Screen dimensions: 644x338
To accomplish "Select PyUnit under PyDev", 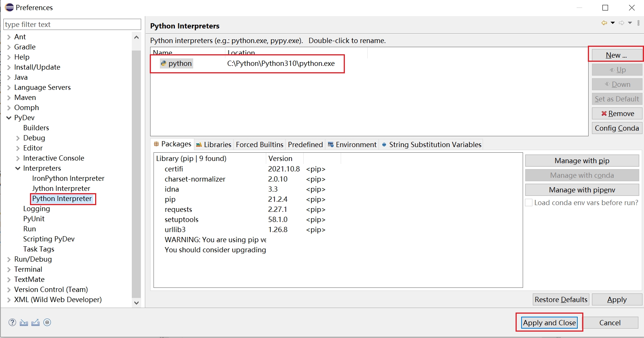I will pos(34,219).
